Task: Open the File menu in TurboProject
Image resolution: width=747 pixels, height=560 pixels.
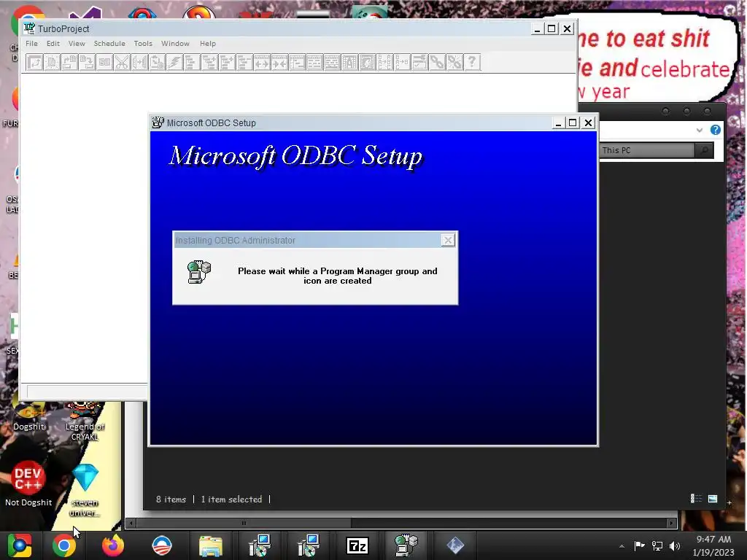Action: (x=31, y=43)
